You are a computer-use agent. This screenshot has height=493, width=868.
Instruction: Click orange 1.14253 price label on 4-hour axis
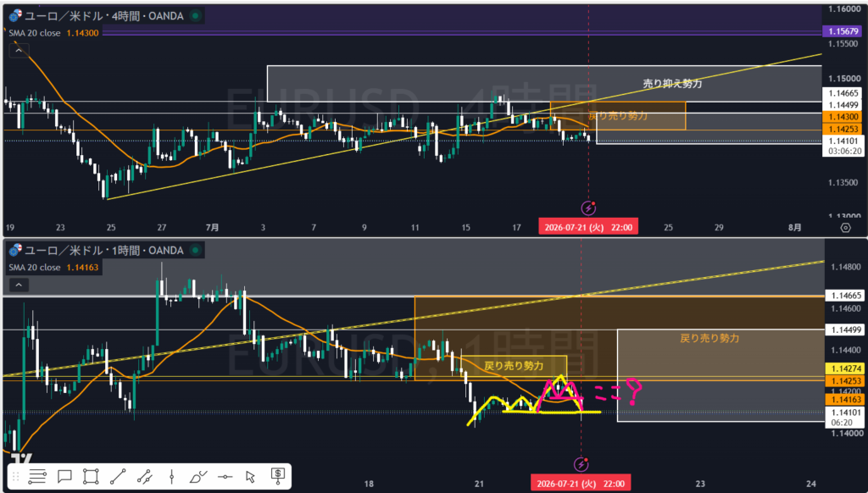(843, 129)
